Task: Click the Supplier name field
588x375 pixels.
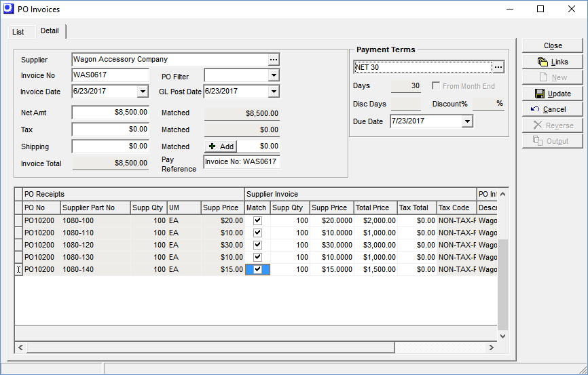Action: tap(170, 60)
